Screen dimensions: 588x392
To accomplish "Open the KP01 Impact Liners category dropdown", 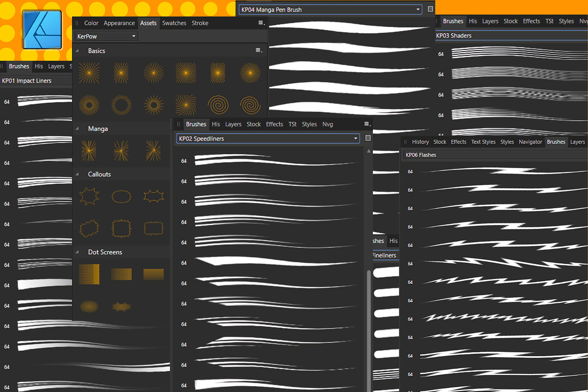I will [x=36, y=81].
